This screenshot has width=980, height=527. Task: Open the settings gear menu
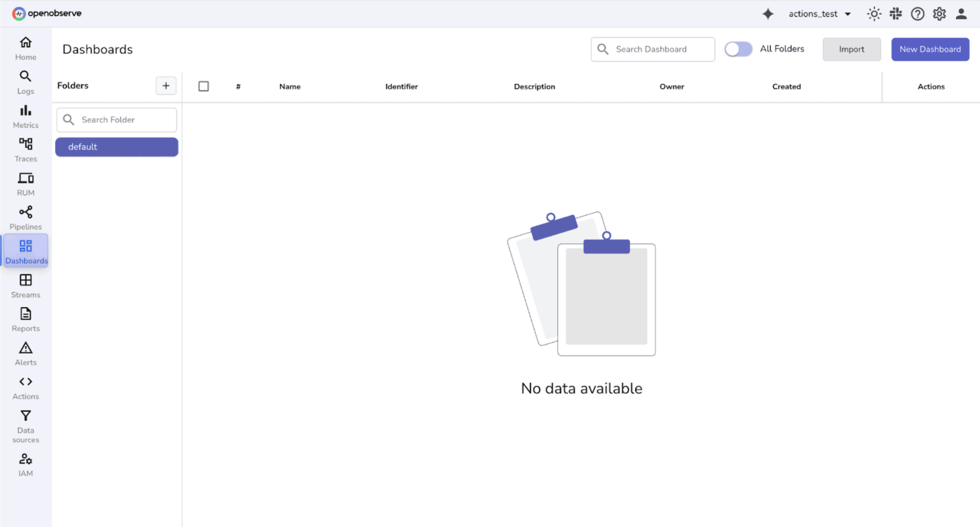click(x=939, y=14)
